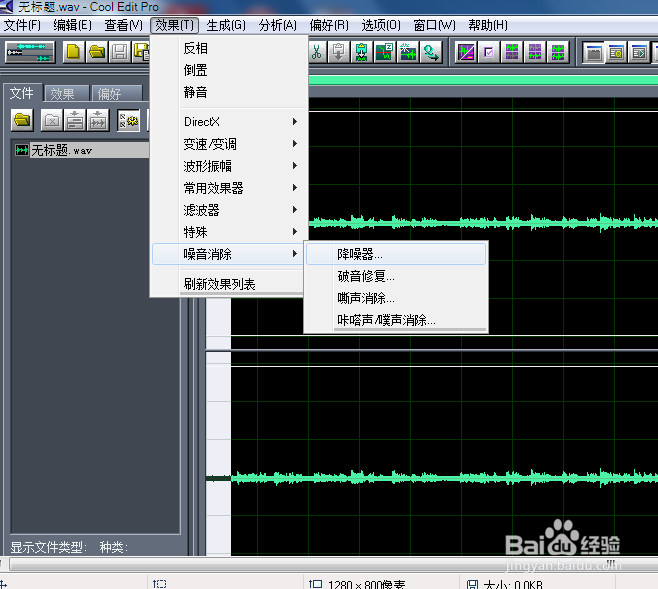Open the 查看(V) menu
The width and height of the screenshot is (658, 589).
coord(124,25)
